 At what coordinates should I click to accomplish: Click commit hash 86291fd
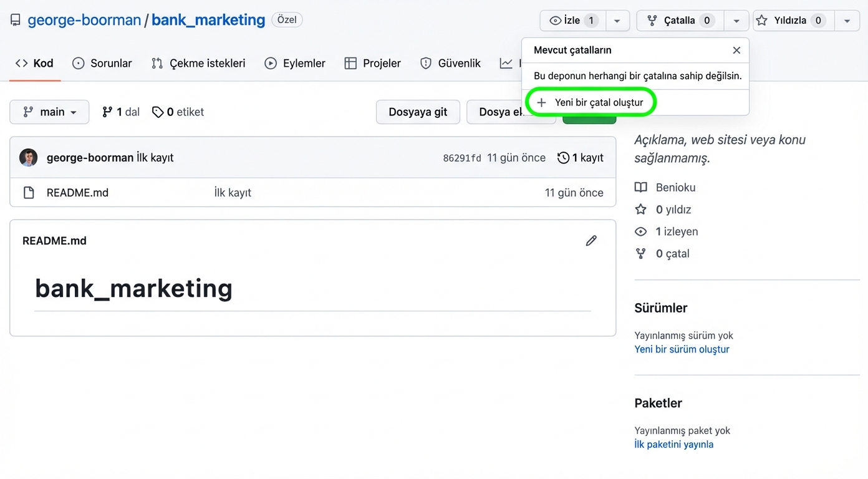click(462, 157)
